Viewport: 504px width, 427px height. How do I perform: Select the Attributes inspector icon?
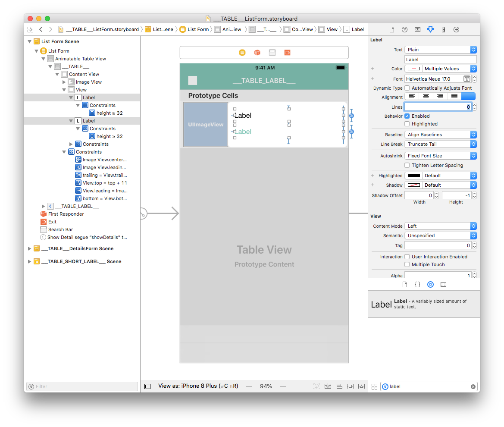click(430, 30)
